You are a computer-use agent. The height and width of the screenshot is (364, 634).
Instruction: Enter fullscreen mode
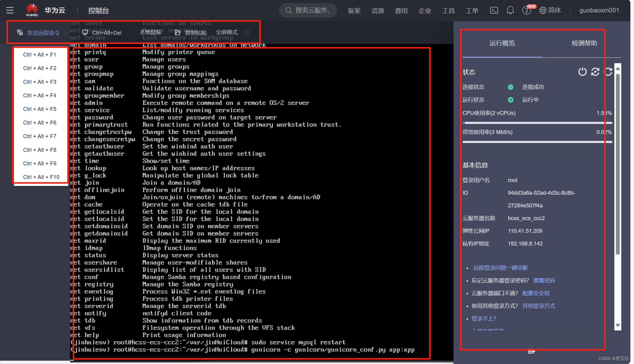coord(226,32)
